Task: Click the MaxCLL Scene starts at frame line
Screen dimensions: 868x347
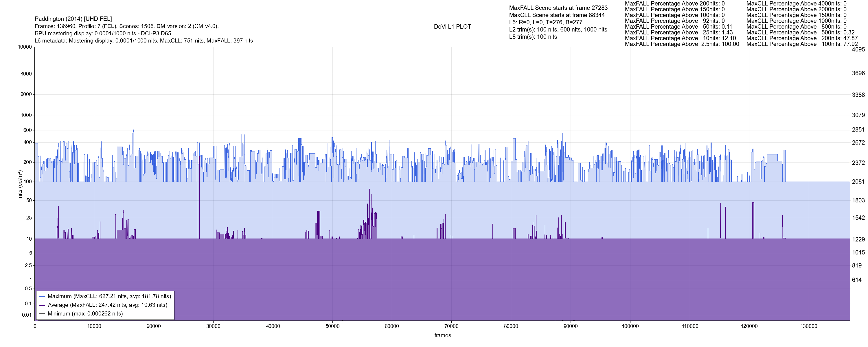Action: (557, 15)
